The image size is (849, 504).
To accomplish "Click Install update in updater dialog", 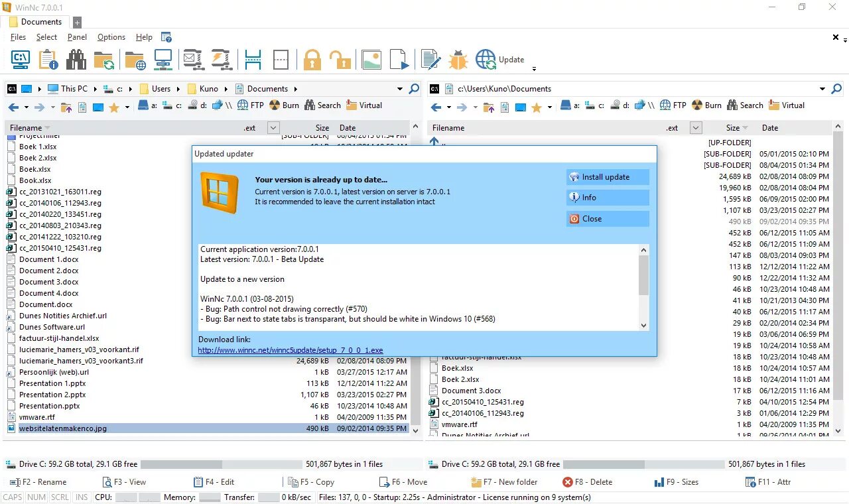I will click(x=608, y=177).
